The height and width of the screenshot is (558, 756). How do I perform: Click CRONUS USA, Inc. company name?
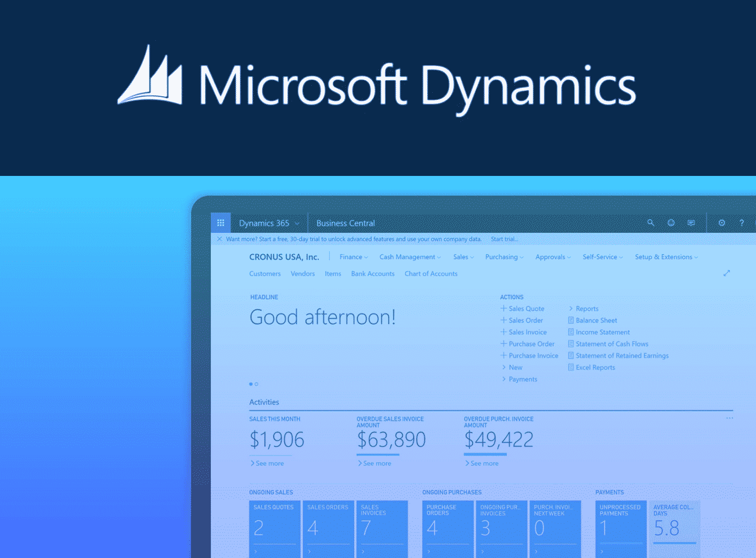[284, 257]
